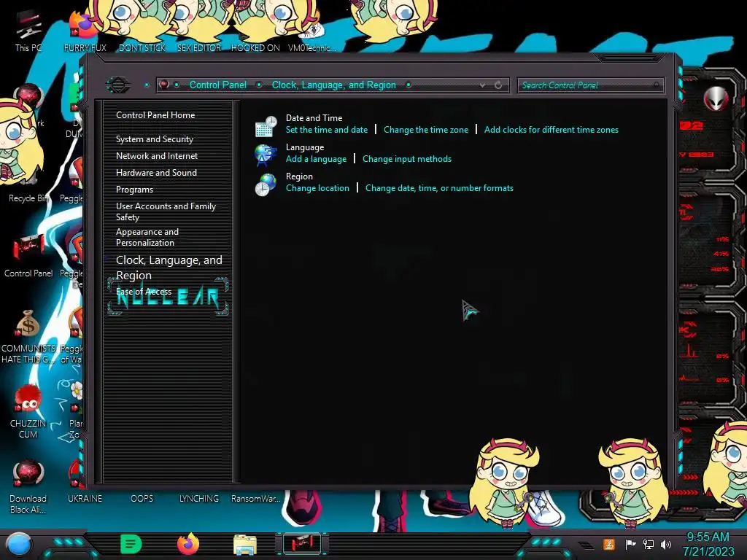
Task: Open System and Security category
Action: tap(155, 139)
